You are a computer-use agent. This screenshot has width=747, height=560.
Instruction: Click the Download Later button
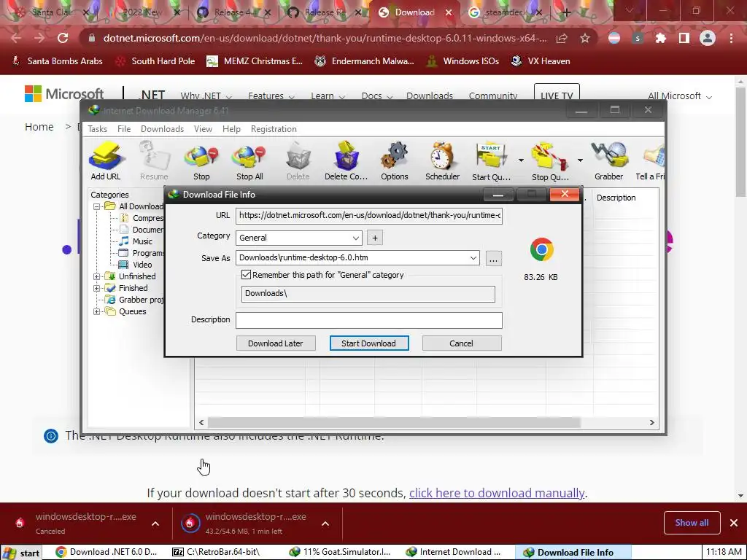[275, 343]
